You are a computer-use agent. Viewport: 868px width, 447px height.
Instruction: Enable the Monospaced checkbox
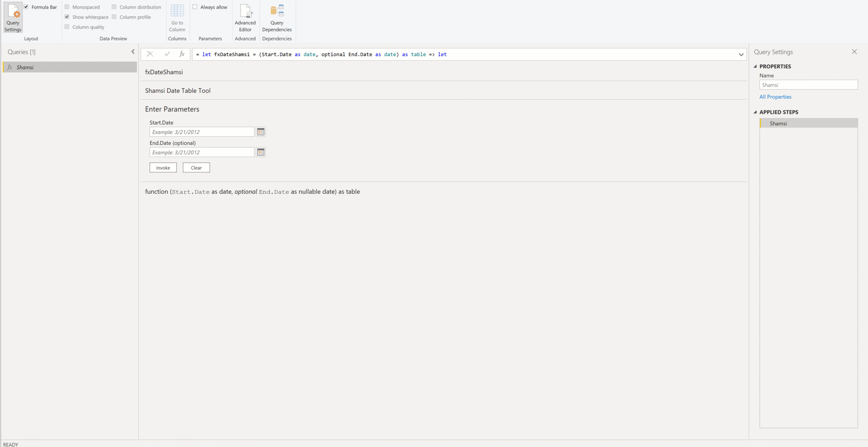[x=67, y=7]
